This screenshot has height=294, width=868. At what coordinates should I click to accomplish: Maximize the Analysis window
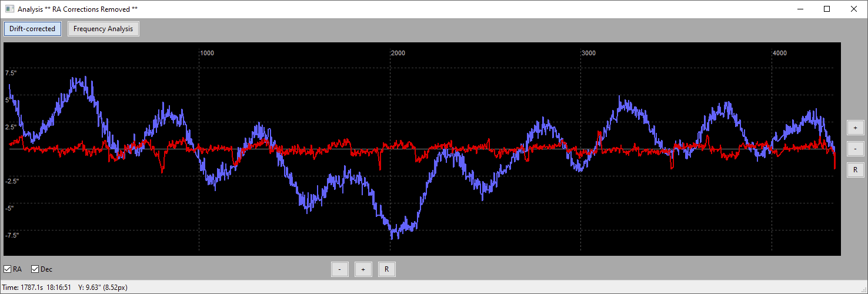click(x=827, y=9)
